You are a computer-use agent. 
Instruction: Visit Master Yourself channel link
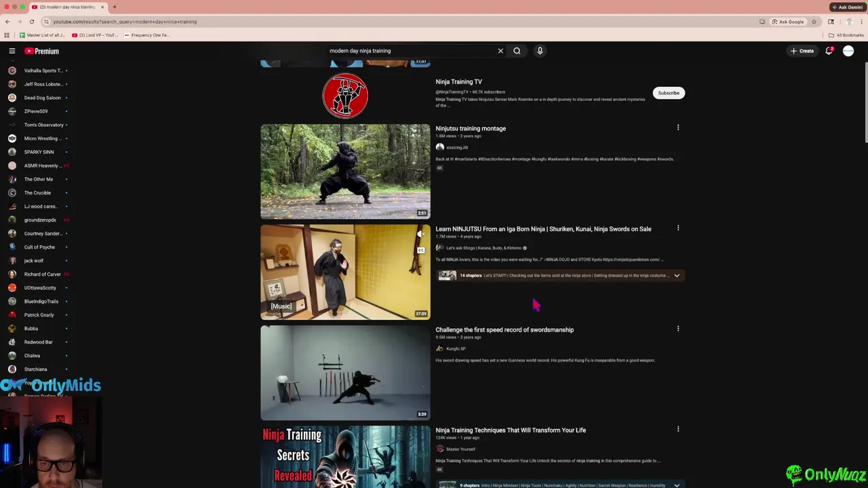click(x=460, y=449)
